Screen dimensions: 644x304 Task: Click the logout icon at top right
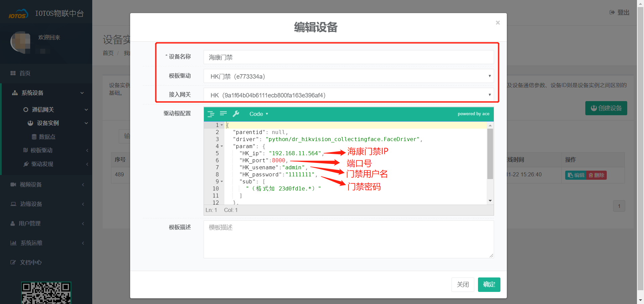(612, 12)
